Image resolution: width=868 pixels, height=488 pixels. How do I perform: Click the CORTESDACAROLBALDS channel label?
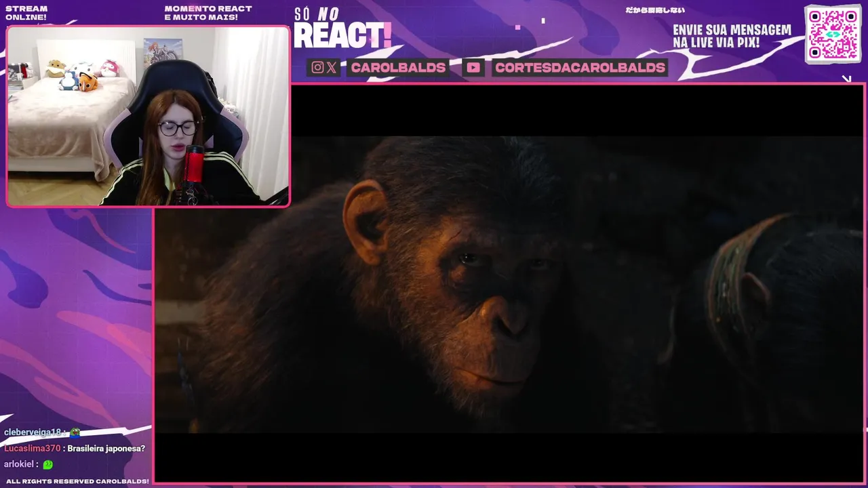pyautogui.click(x=580, y=67)
